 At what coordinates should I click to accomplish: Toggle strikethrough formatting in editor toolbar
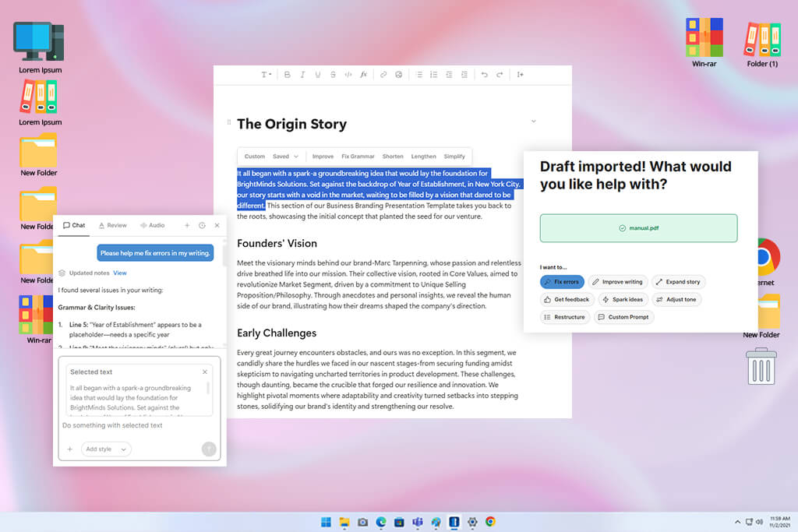point(333,75)
